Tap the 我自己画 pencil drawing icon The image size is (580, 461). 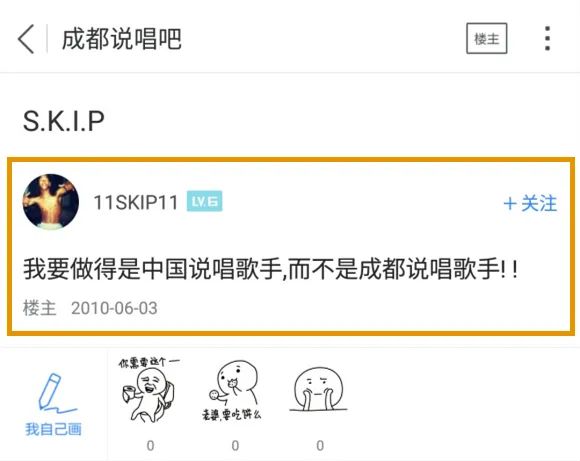click(x=56, y=392)
